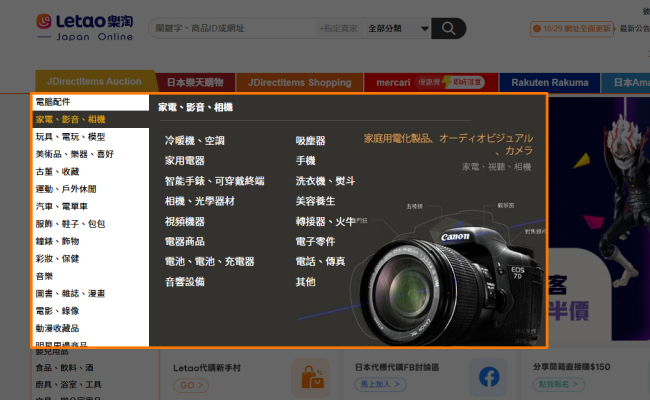Image resolution: width=650 pixels, height=400 pixels.
Task: Click the Letao logo icon
Action: 44,21
